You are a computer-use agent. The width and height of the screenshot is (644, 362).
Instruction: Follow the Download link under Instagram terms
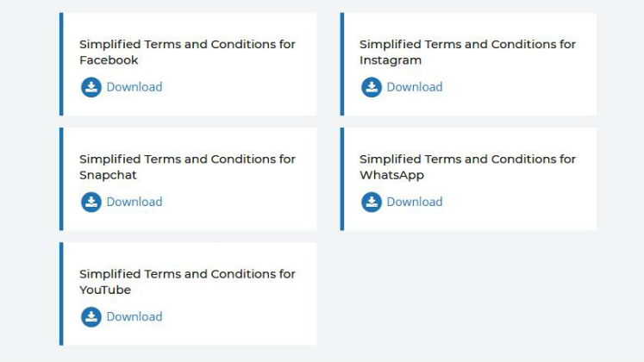coord(414,87)
